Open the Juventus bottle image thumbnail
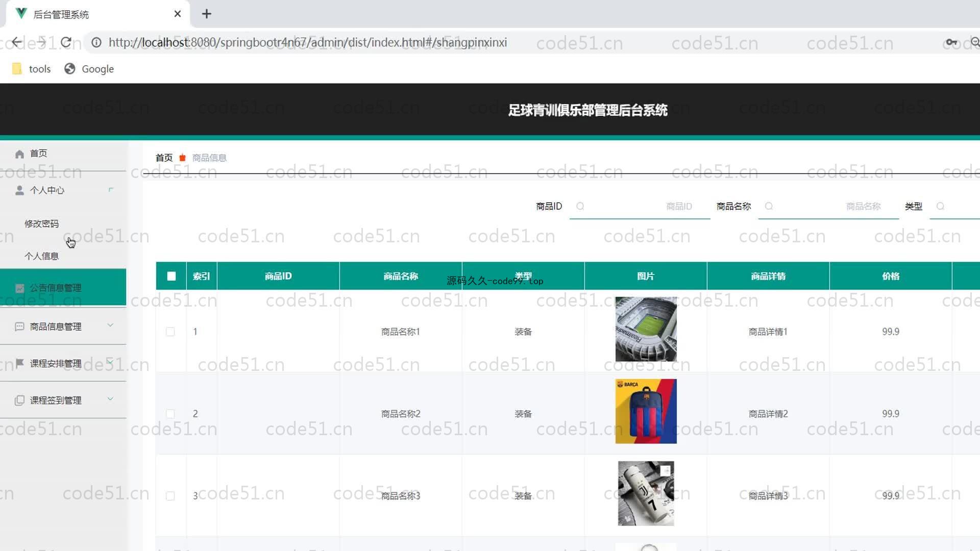The width and height of the screenshot is (980, 551). pyautogui.click(x=646, y=493)
